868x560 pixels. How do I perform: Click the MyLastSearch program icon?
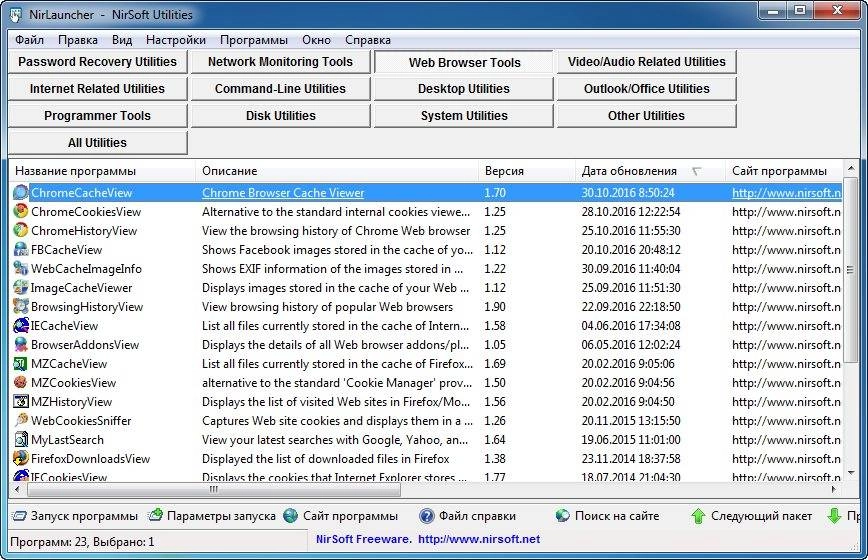pyautogui.click(x=20, y=440)
